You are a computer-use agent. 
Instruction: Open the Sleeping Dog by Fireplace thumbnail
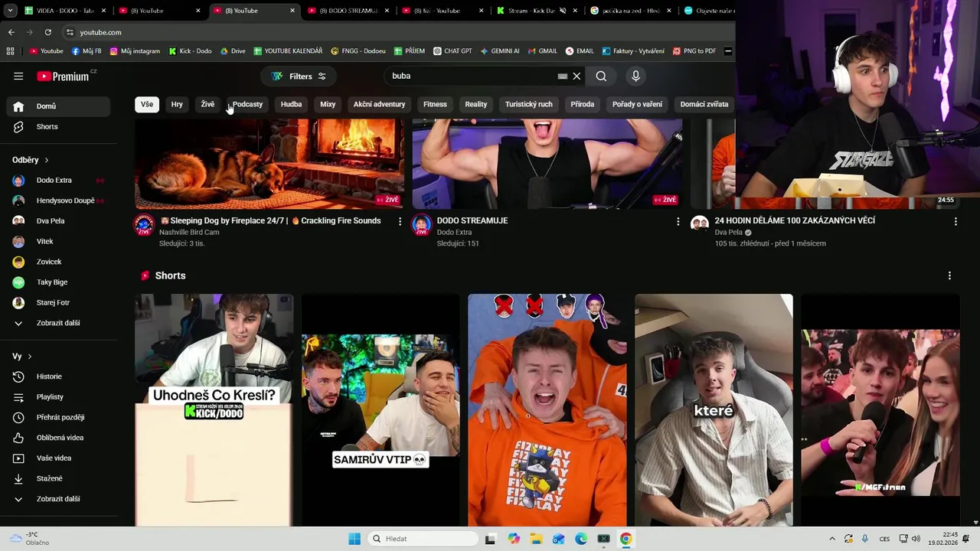click(x=269, y=163)
